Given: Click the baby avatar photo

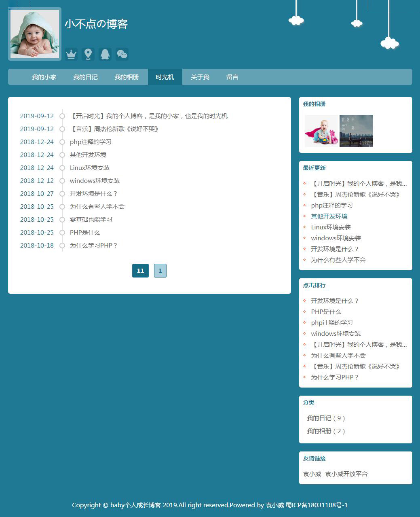Looking at the screenshot, I should point(35,34).
